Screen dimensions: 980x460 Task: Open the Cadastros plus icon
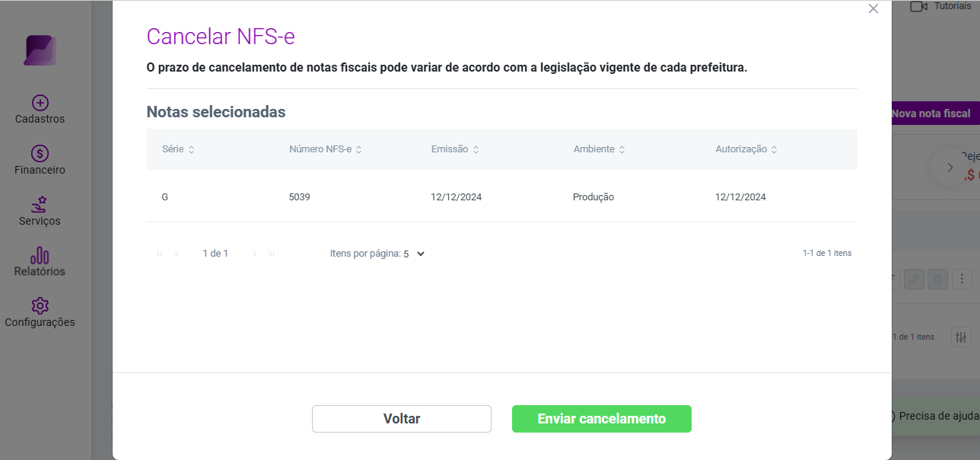(x=40, y=103)
